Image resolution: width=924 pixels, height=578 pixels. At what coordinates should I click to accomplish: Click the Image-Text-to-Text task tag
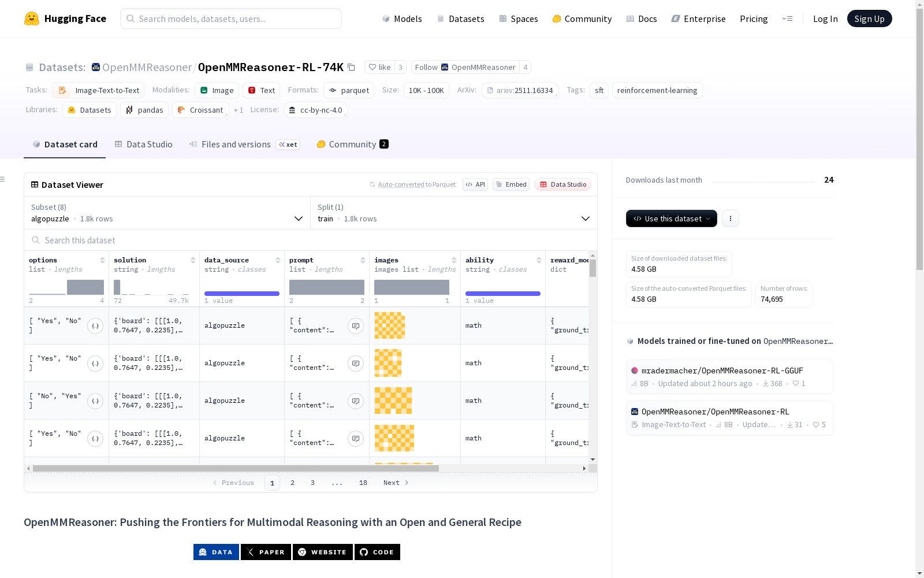click(x=98, y=90)
